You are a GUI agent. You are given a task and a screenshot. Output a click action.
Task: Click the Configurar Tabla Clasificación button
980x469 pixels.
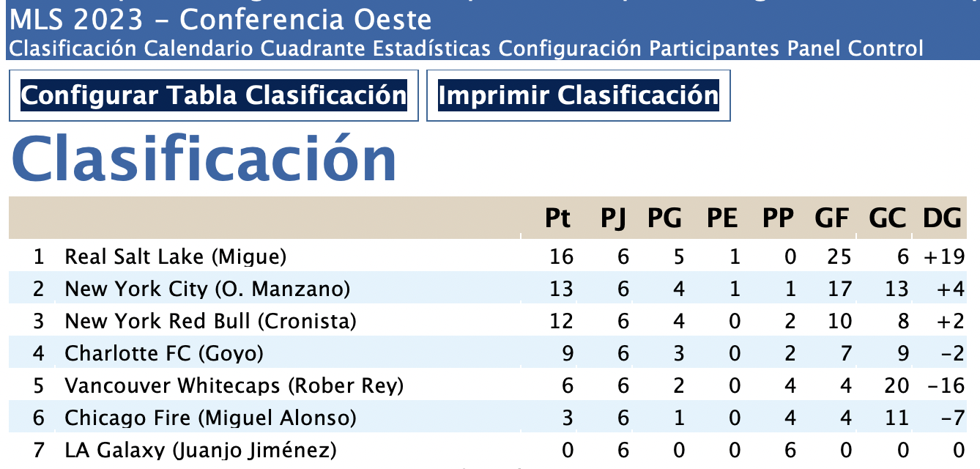213,95
